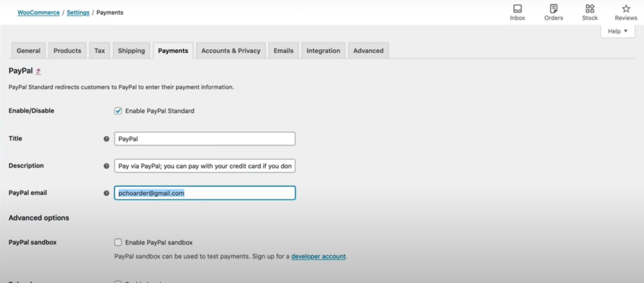Switch to the General tab
Screen dimensions: 644x283
(x=28, y=50)
